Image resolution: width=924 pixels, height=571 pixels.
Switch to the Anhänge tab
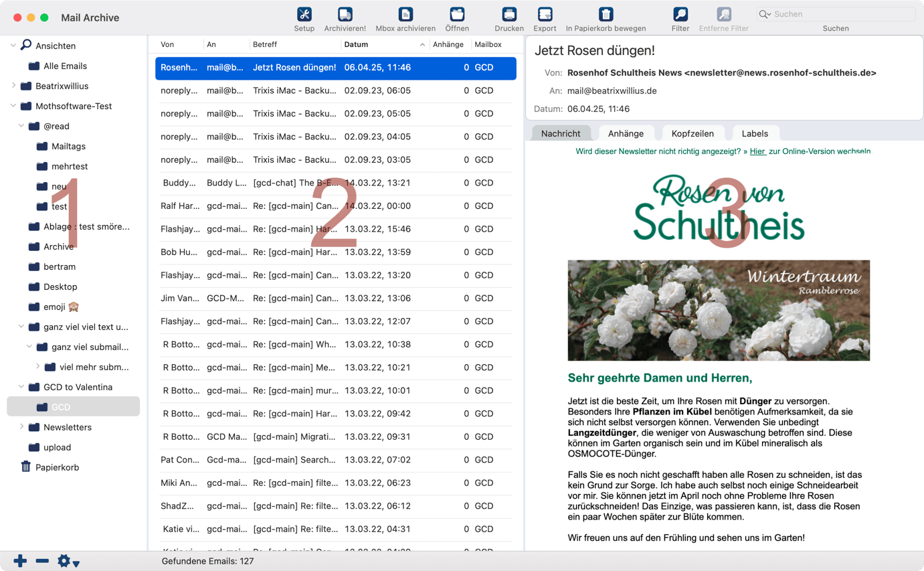tap(626, 133)
